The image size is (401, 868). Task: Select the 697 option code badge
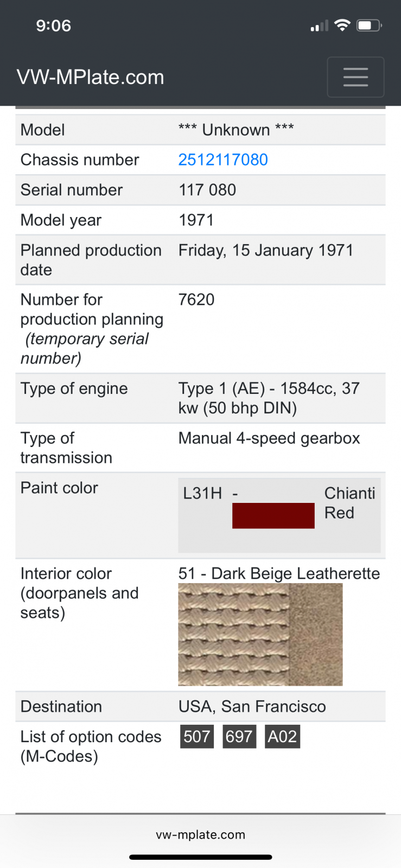[239, 736]
